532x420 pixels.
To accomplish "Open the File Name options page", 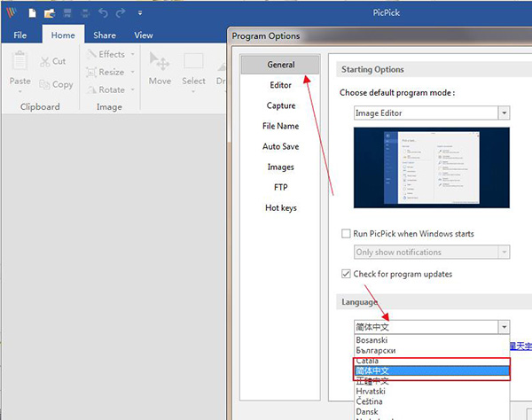I will [280, 126].
